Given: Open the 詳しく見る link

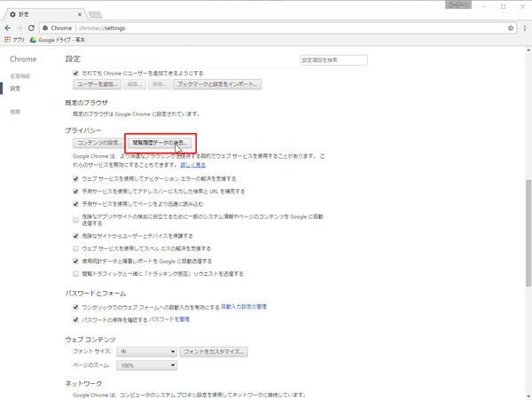Looking at the screenshot, I should 193,165.
